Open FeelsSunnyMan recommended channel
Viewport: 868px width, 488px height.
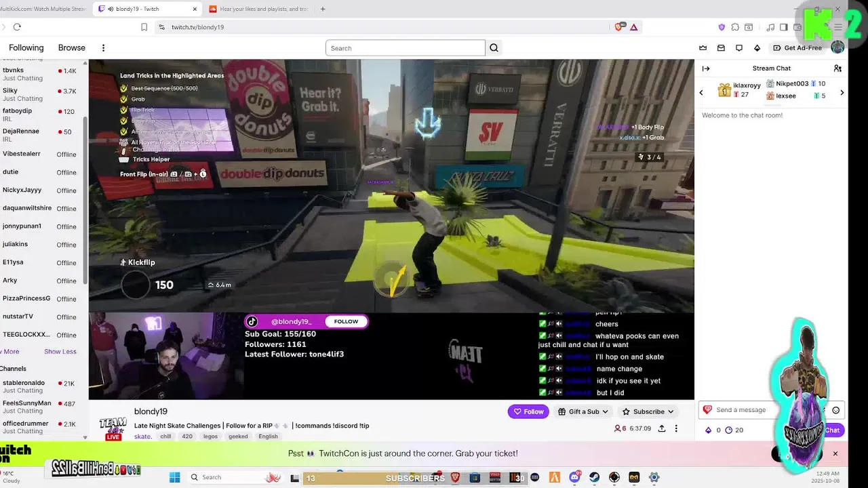point(41,407)
